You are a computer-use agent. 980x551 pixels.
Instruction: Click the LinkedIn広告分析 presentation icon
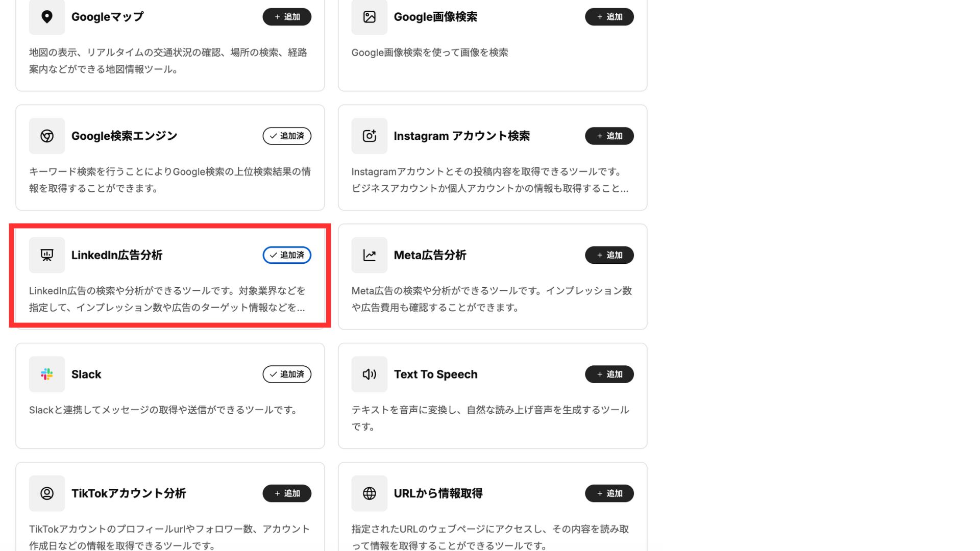[47, 255]
